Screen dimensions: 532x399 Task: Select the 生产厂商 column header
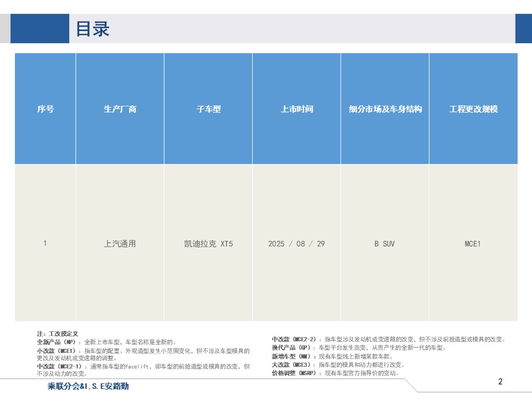tap(120, 109)
